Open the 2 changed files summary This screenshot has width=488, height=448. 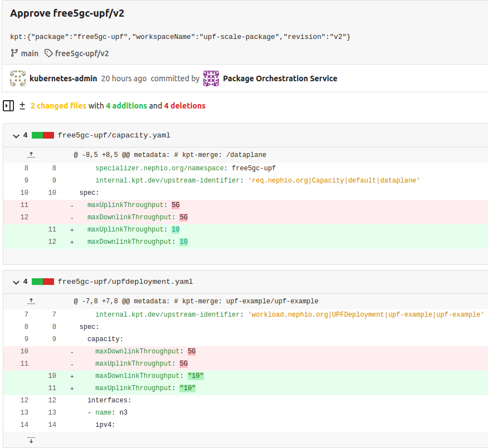58,105
